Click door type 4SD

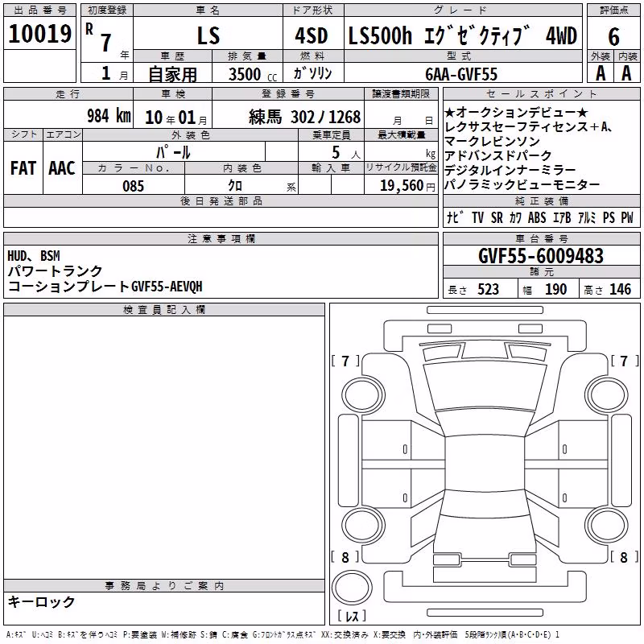coord(312,35)
